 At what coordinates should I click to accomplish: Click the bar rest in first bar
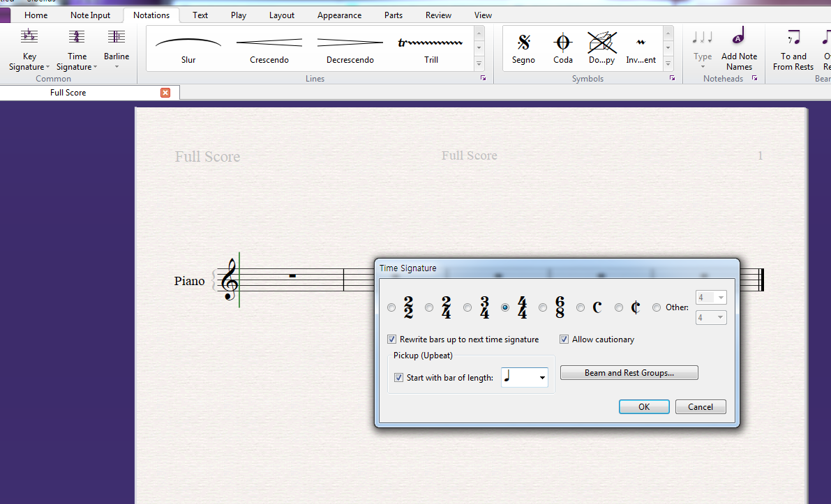292,276
